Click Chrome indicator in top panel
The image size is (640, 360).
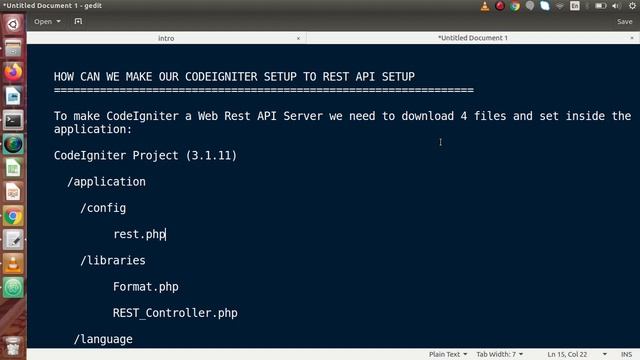pos(515,6)
